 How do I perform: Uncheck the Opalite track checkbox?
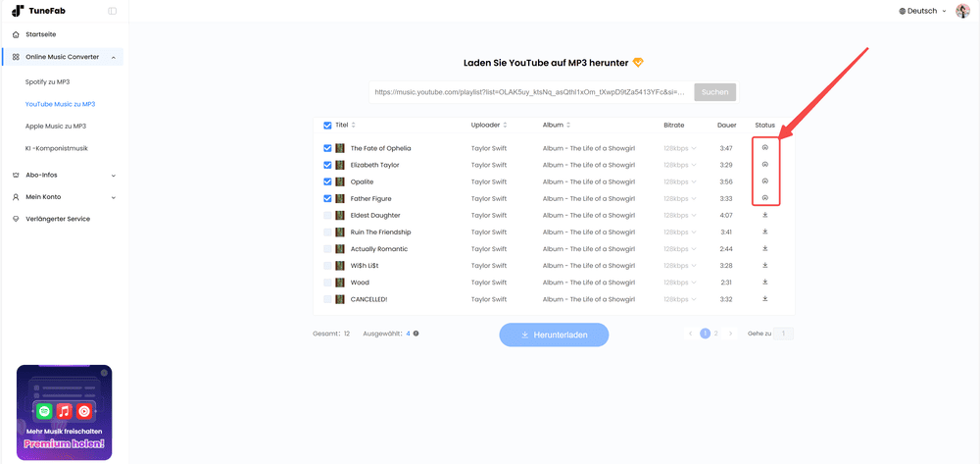pos(327,181)
